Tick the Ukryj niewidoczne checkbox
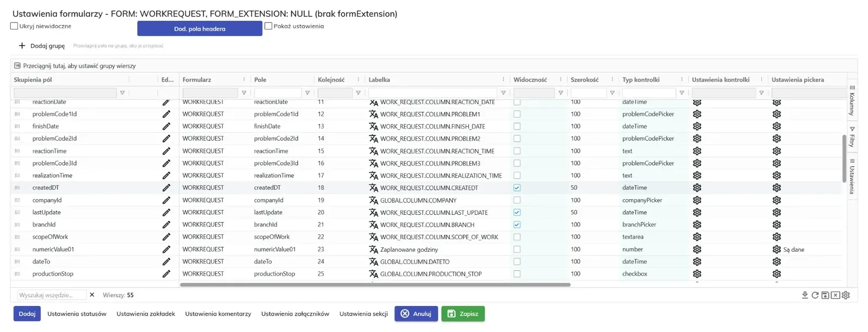 pyautogui.click(x=14, y=26)
